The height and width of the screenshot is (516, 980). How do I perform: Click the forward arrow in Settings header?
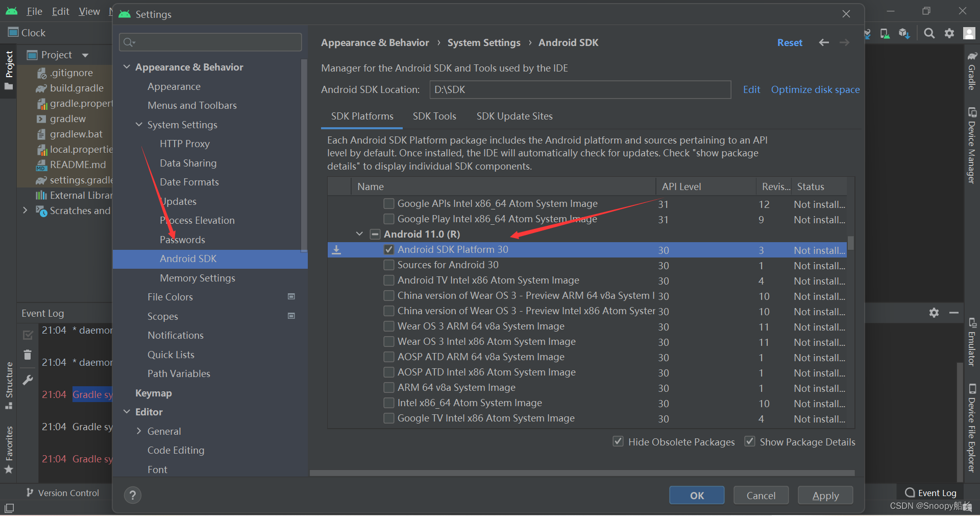point(845,43)
